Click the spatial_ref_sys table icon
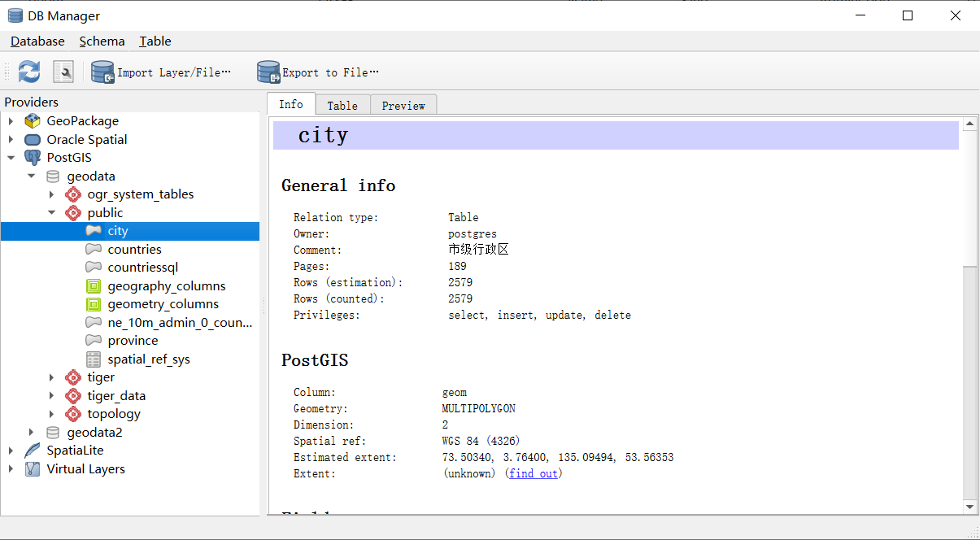980x540 pixels. coord(93,359)
